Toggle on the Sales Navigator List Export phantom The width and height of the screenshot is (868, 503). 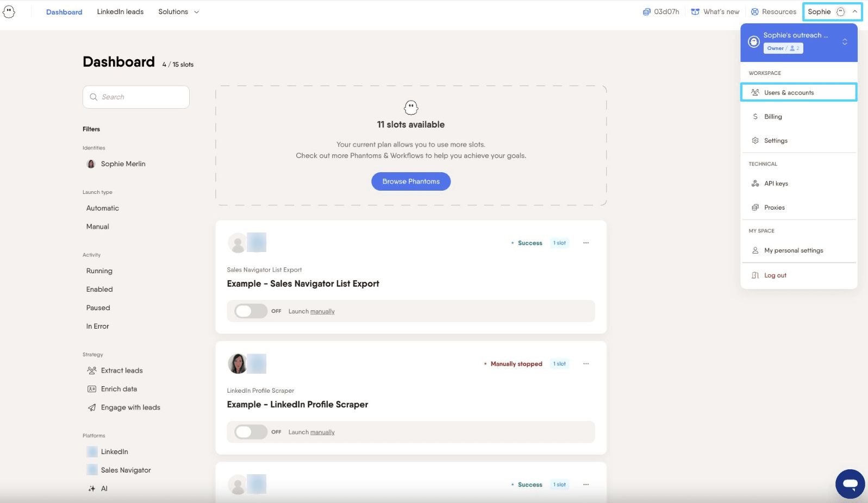[x=251, y=311]
